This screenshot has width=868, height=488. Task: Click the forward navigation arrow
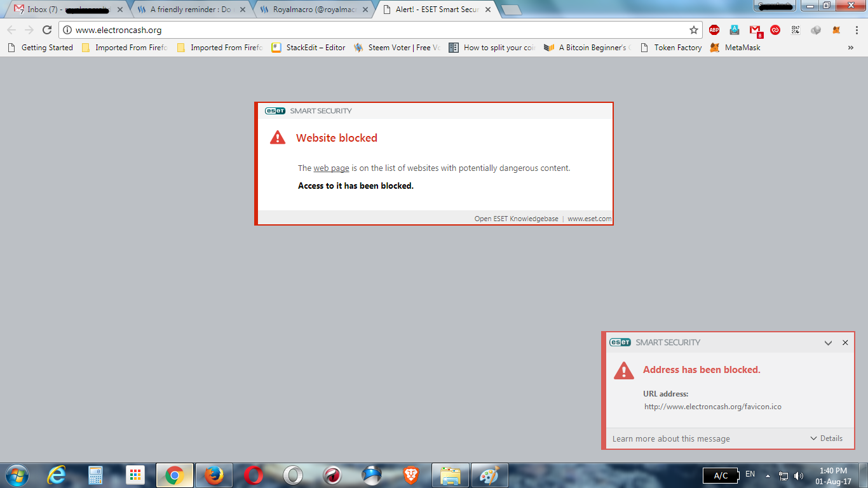[29, 30]
